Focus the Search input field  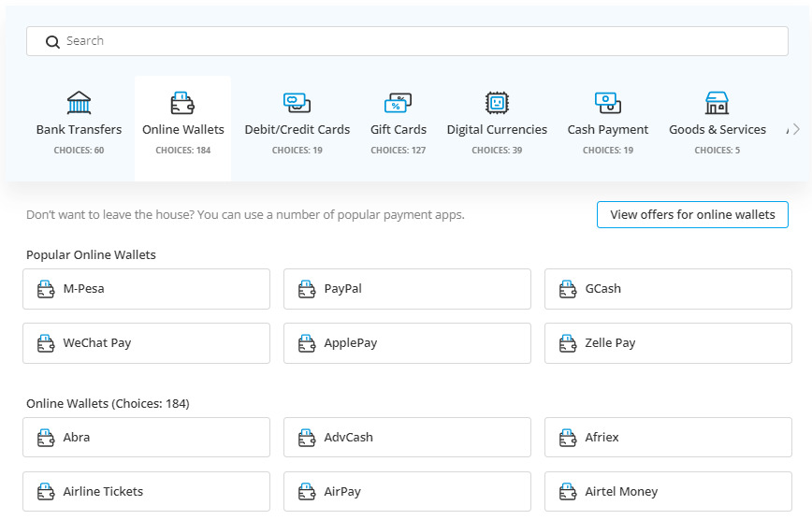(407, 41)
